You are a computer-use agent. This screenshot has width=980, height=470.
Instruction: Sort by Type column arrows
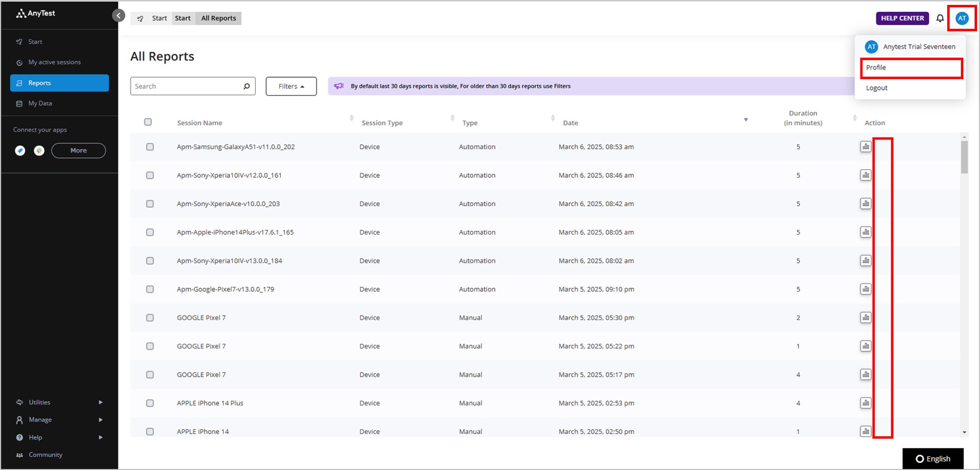[553, 118]
